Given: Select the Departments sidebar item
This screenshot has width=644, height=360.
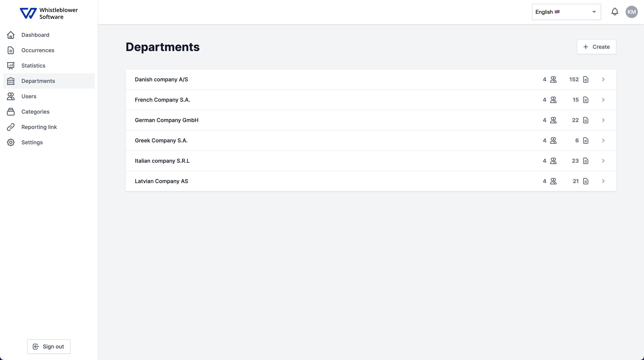Looking at the screenshot, I should [38, 81].
